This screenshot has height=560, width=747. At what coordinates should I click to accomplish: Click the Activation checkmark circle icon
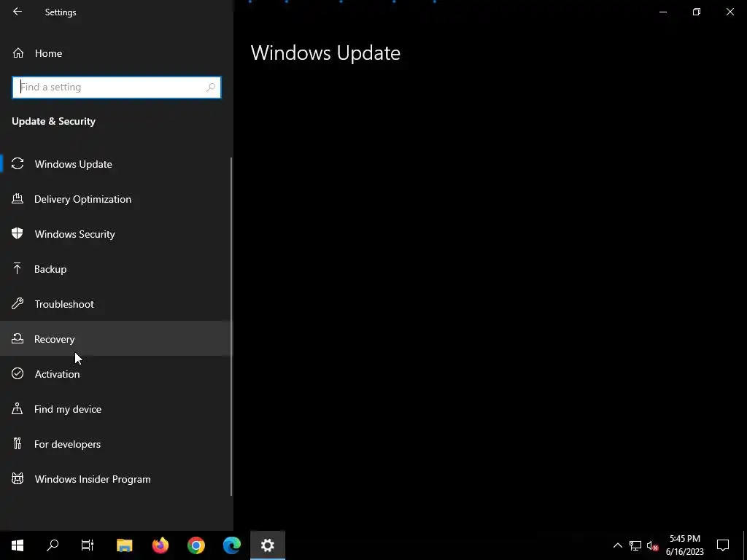(18, 373)
